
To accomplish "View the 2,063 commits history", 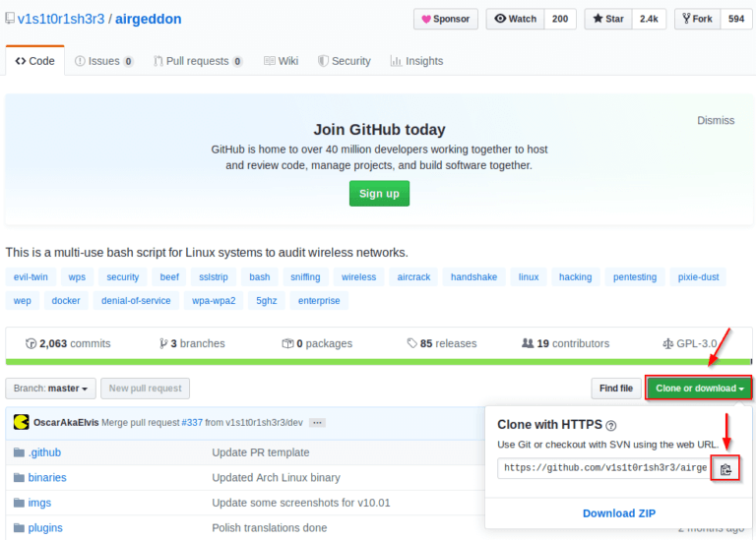I will [x=68, y=343].
